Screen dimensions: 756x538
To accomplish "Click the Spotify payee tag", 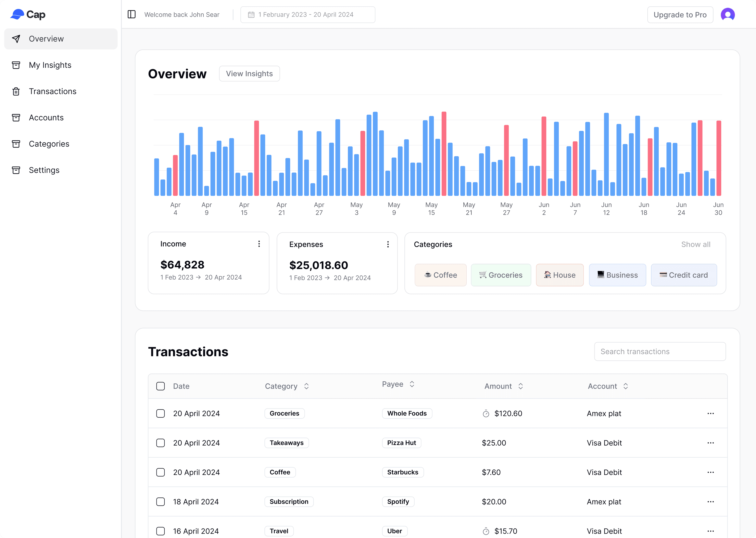I will click(398, 502).
